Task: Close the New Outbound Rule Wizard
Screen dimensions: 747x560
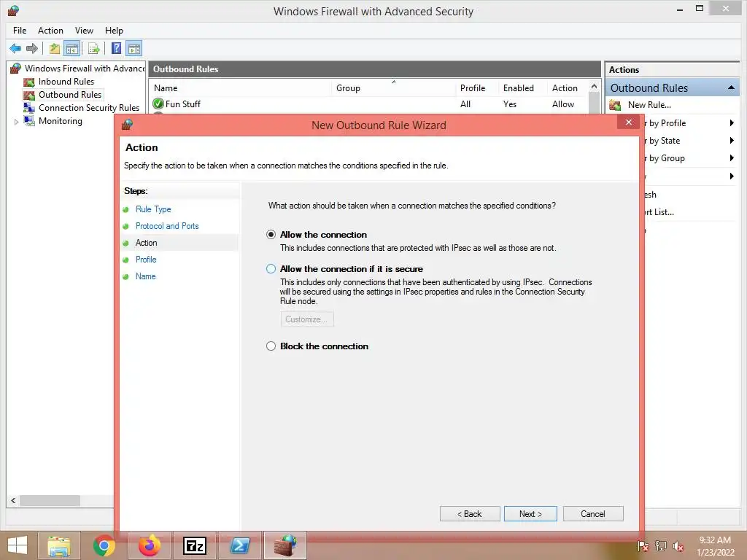Action: [629, 122]
